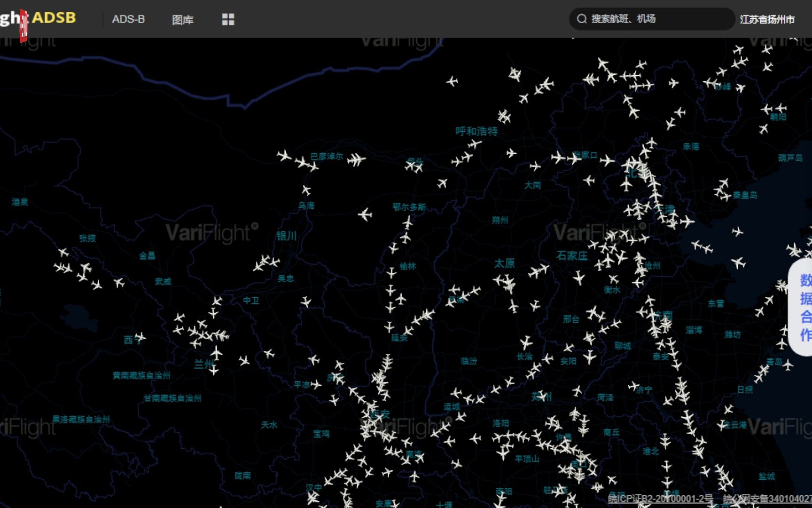Click the 银川 city label

pyautogui.click(x=286, y=236)
